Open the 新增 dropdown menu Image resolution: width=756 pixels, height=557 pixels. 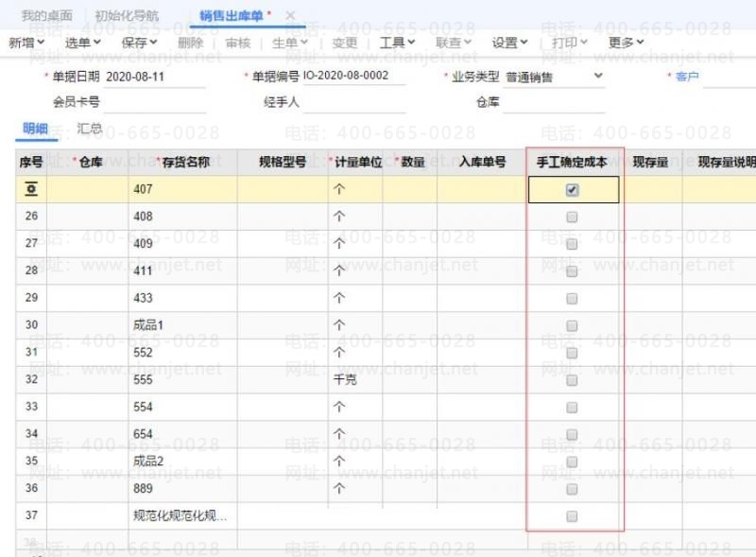(26, 43)
